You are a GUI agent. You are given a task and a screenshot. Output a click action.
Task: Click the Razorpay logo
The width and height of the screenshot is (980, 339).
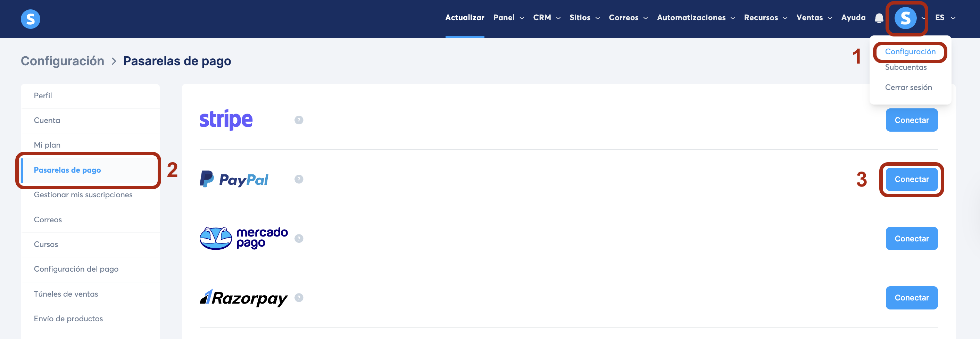243,298
